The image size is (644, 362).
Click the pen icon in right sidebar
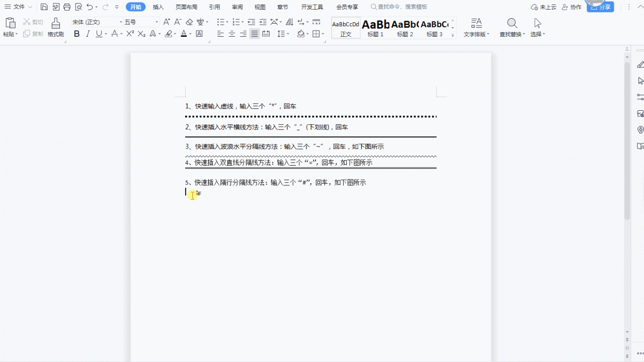(640, 64)
